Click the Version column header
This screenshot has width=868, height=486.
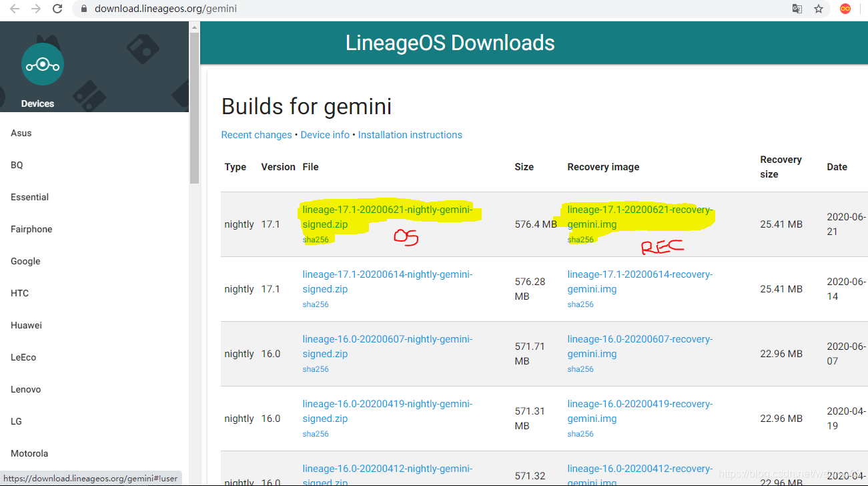278,167
